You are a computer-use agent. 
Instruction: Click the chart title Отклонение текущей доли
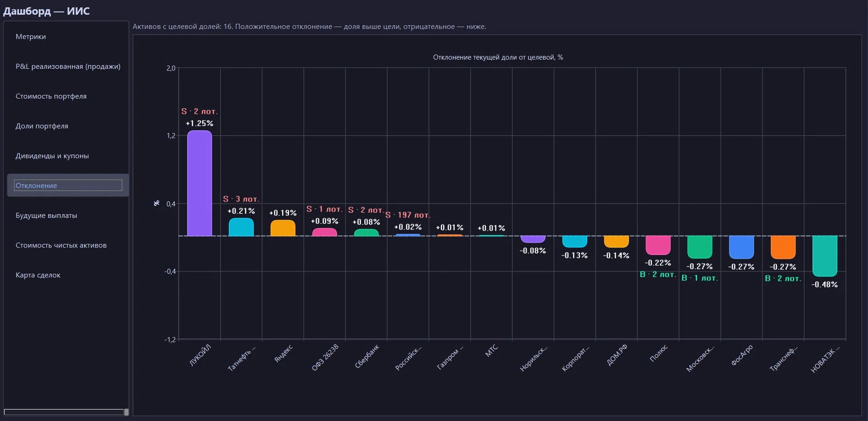click(498, 57)
